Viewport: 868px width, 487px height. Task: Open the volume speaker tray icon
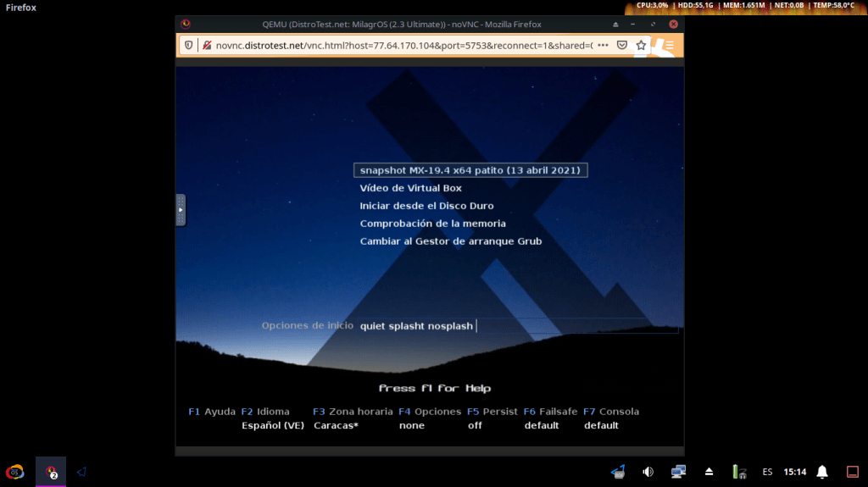648,472
